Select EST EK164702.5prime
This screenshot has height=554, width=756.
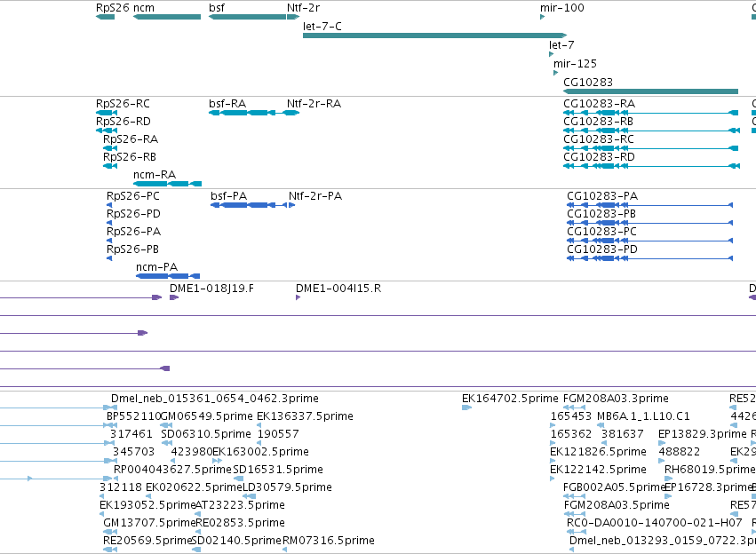510,399
